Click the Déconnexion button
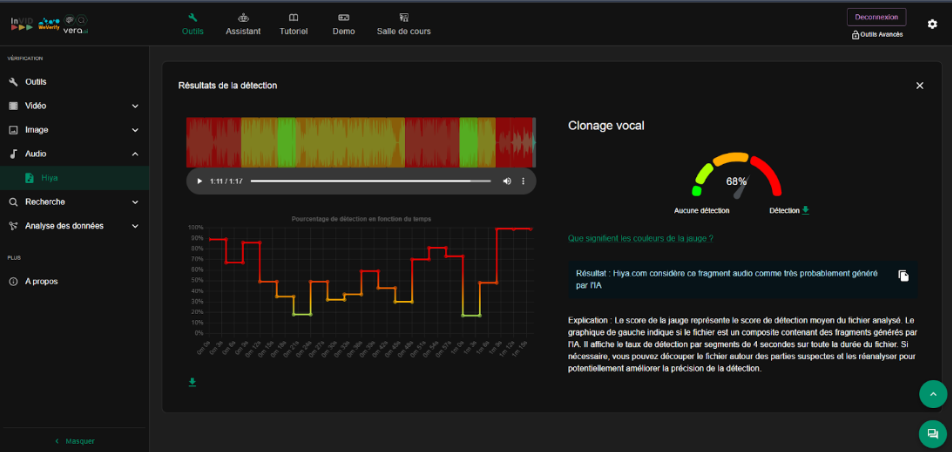952x452 pixels. pyautogui.click(x=876, y=16)
